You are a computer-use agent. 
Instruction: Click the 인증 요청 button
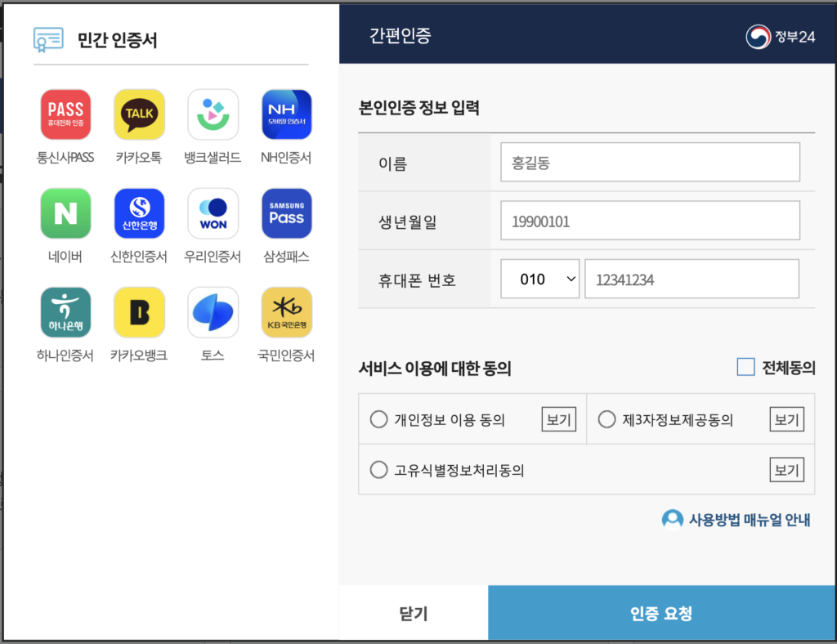[661, 613]
